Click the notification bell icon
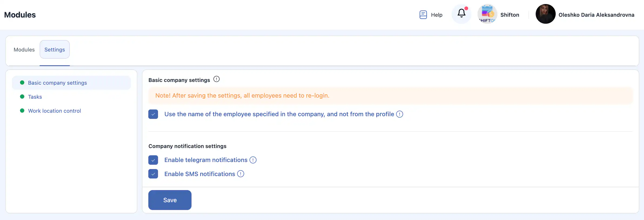Image resolution: width=644 pixels, height=220 pixels. point(461,13)
